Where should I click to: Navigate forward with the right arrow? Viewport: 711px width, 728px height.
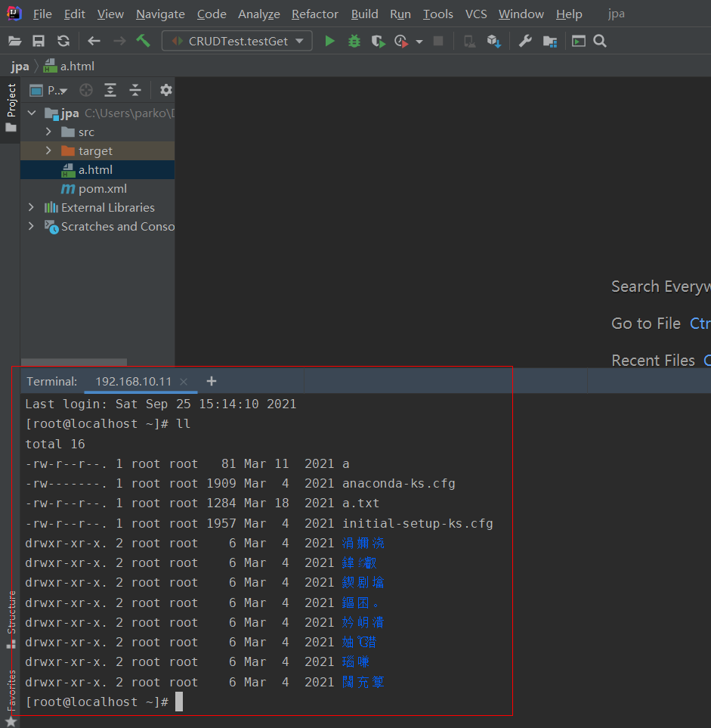[x=119, y=42]
